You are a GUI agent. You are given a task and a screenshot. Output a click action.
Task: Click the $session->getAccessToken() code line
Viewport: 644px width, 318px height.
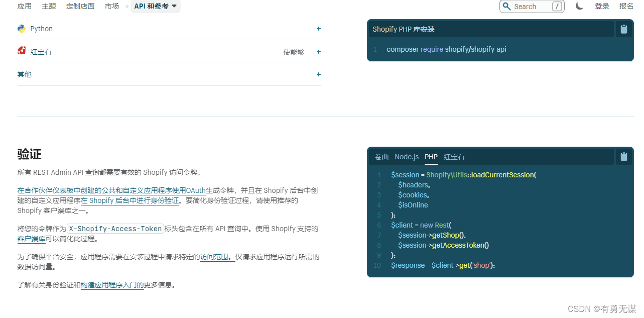pos(443,245)
